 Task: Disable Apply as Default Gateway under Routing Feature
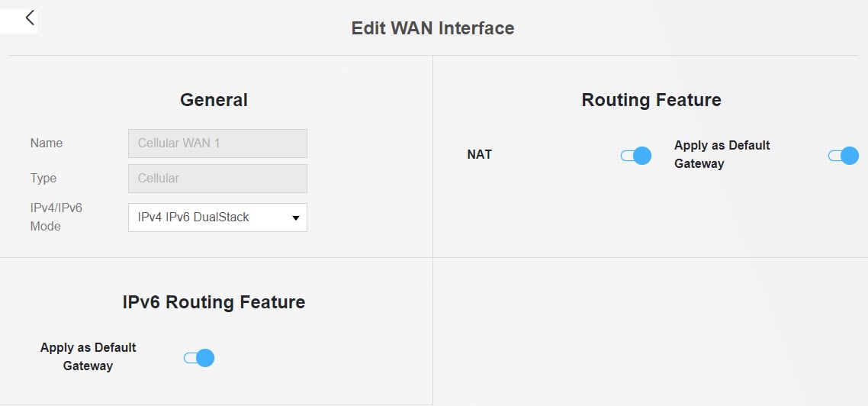pyautogui.click(x=844, y=156)
